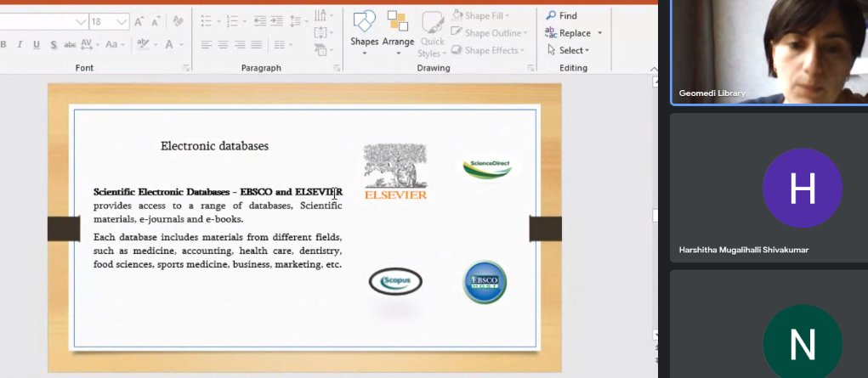Expand Replace dropdown arrow
Image resolution: width=868 pixels, height=378 pixels.
coord(599,33)
